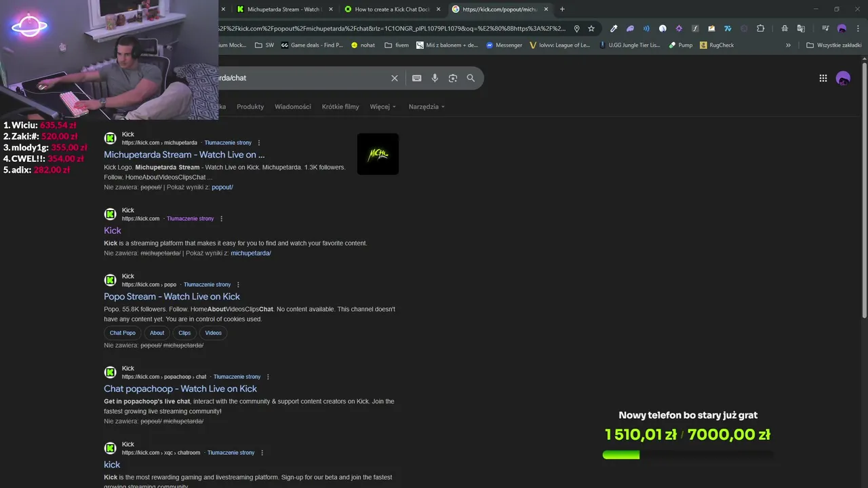Open the Michupetarda logo thumbnail
Viewport: 868px width, 488px height.
tap(378, 154)
